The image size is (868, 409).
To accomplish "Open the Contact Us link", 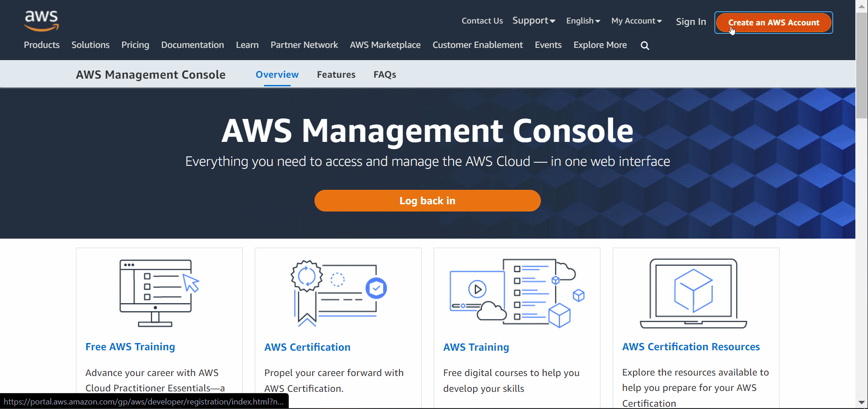I will [x=482, y=20].
